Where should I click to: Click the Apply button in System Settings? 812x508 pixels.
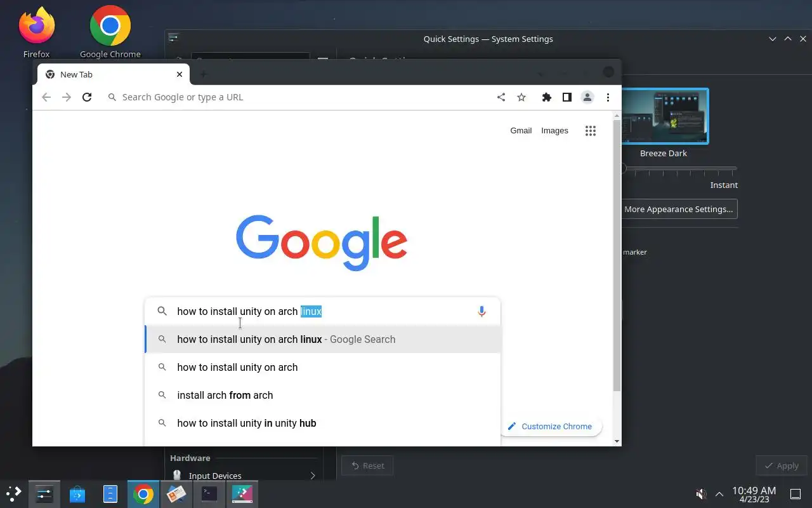tap(782, 465)
